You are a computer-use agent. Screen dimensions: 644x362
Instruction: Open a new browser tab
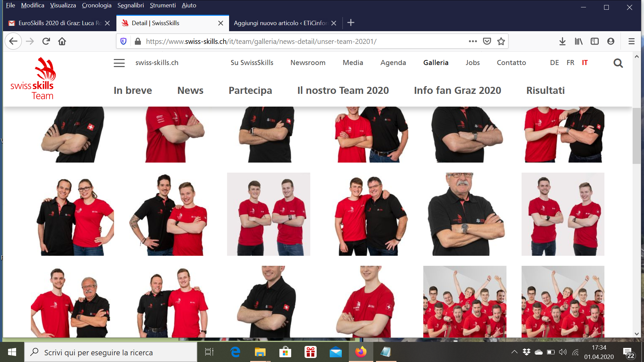pos(351,23)
